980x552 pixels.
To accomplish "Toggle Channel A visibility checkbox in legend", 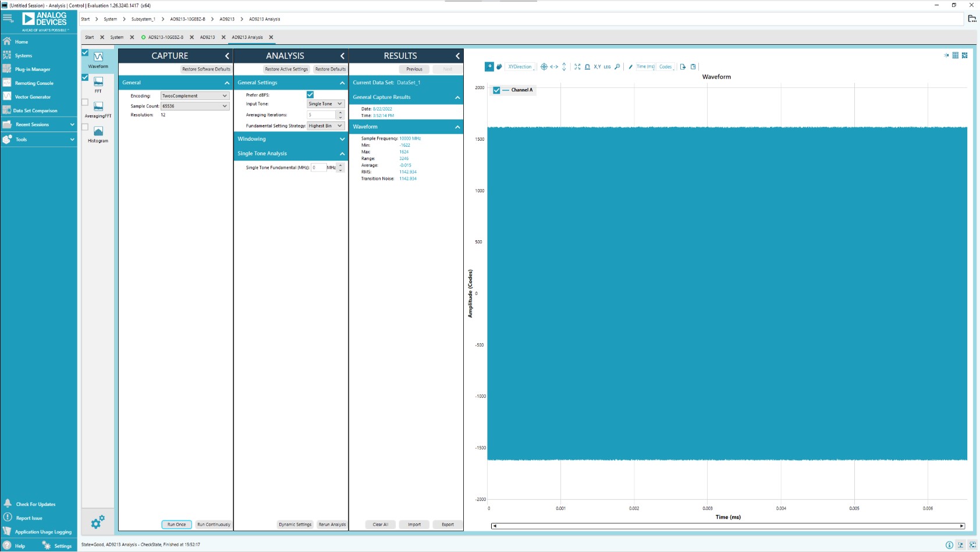I will 496,90.
